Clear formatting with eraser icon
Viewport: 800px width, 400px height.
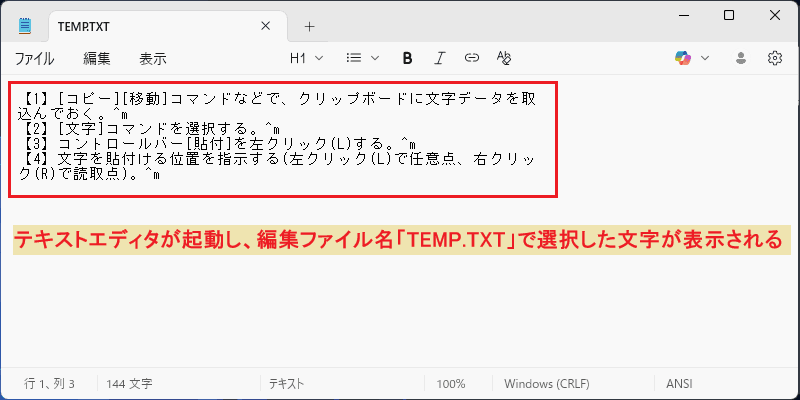tap(504, 58)
